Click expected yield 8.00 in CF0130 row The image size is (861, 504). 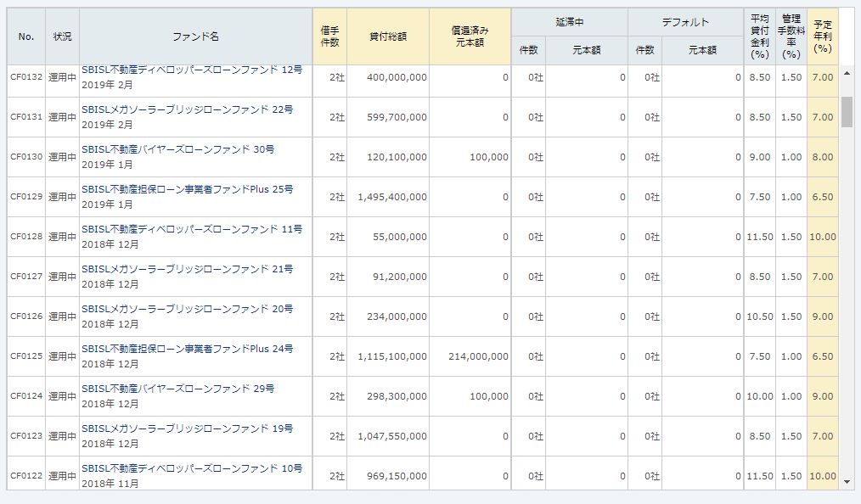tap(823, 157)
